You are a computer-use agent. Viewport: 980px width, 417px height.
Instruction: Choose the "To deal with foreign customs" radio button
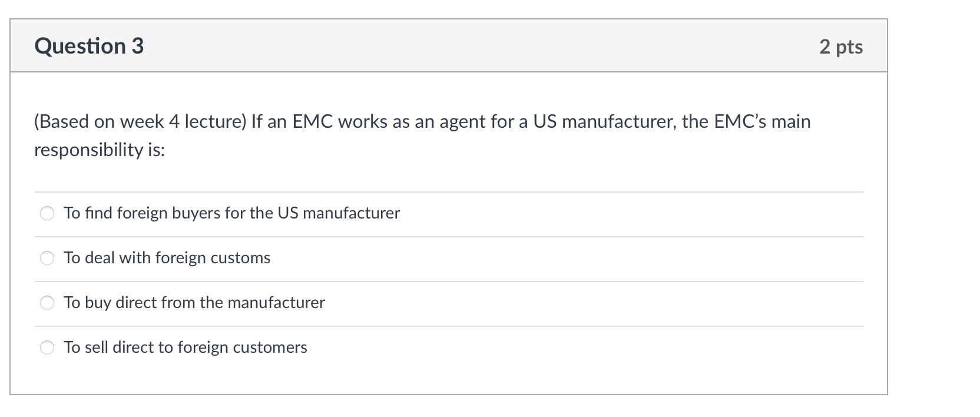47,258
